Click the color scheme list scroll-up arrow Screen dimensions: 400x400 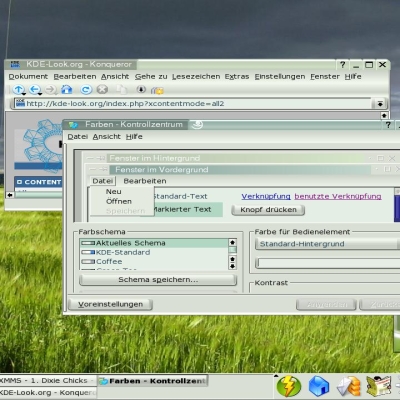click(232, 242)
